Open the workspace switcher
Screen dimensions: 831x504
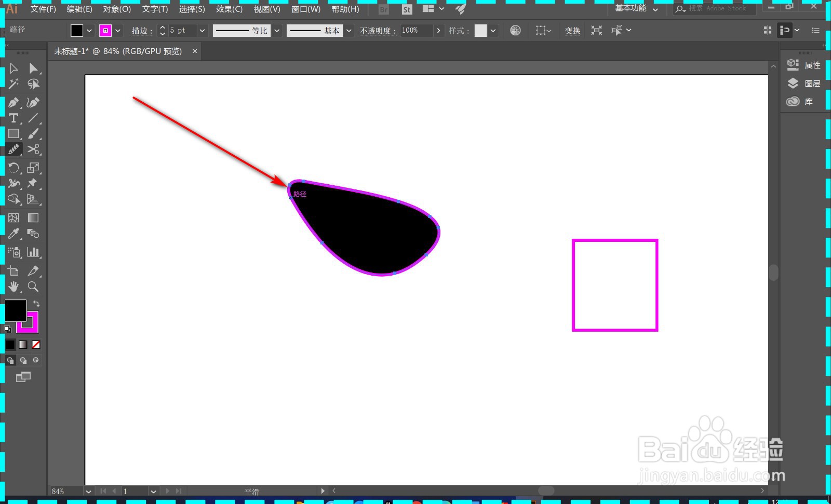click(637, 8)
